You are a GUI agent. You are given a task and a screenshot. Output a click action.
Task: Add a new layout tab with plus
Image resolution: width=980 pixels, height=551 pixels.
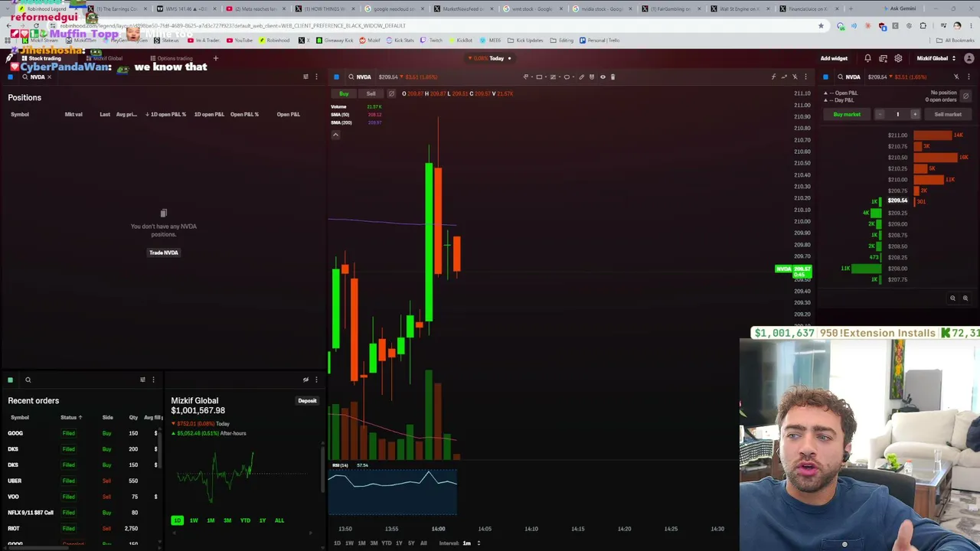(x=216, y=58)
